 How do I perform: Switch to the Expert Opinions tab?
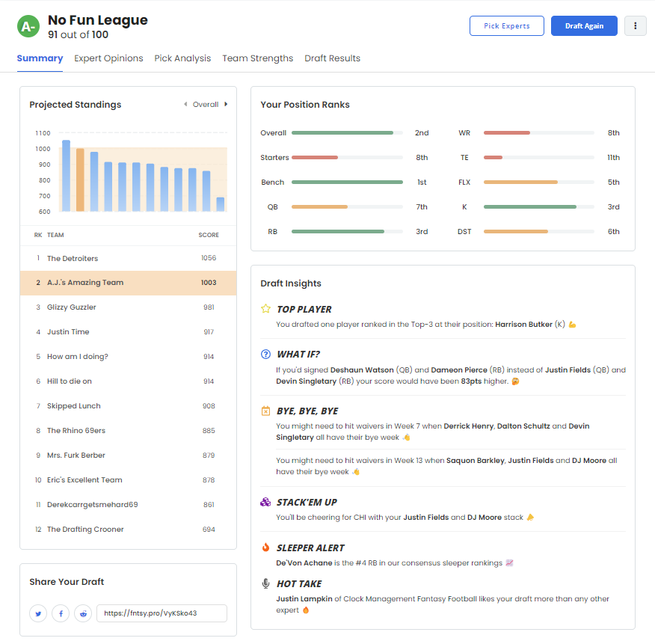pyautogui.click(x=108, y=58)
